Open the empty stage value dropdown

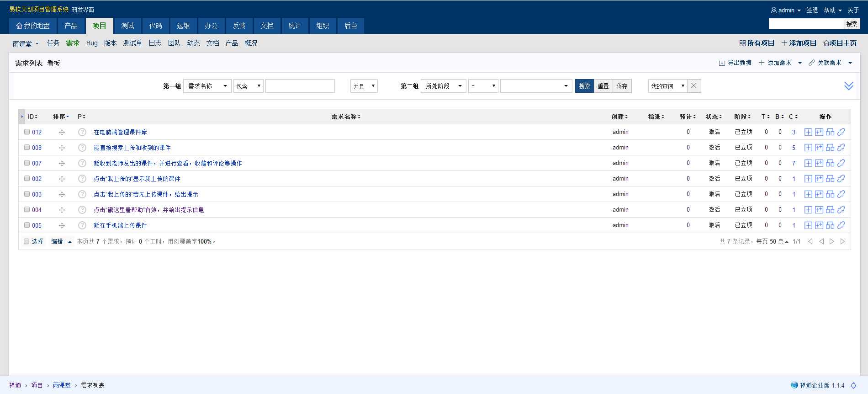click(536, 86)
